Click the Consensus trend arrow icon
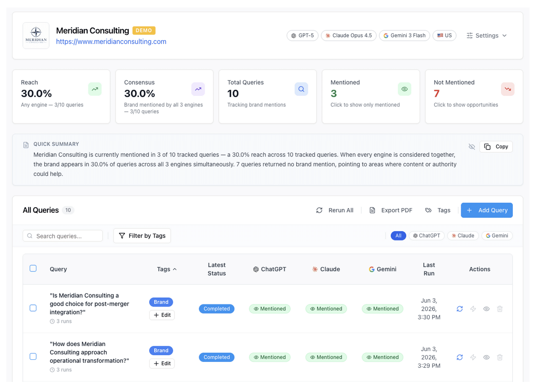Screen dimensions: 540x392 tap(198, 89)
